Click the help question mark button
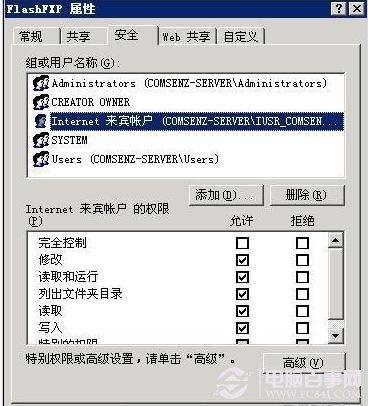Image resolution: width=368 pixels, height=406 pixels. tap(339, 8)
